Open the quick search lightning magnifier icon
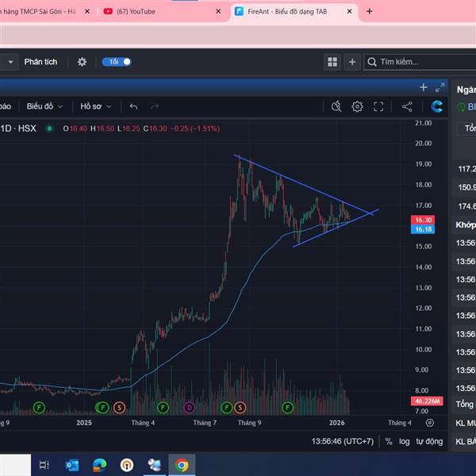This screenshot has height=476, width=476. click(336, 106)
